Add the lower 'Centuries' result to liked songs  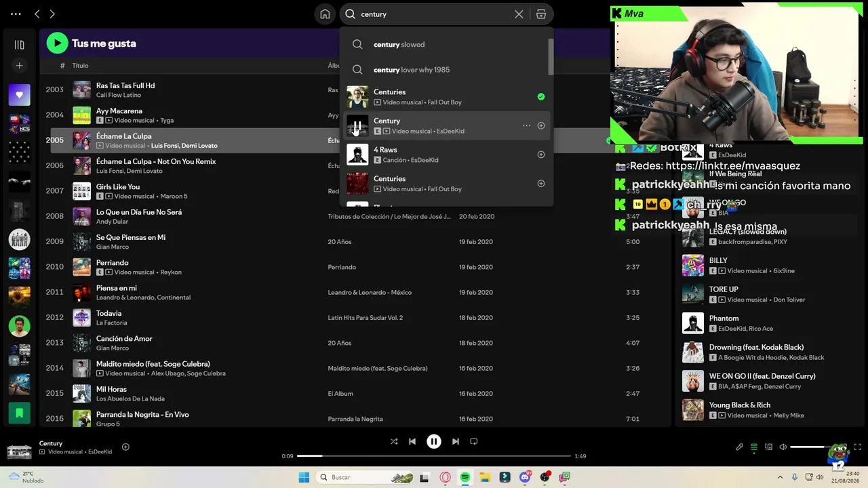coord(541,184)
